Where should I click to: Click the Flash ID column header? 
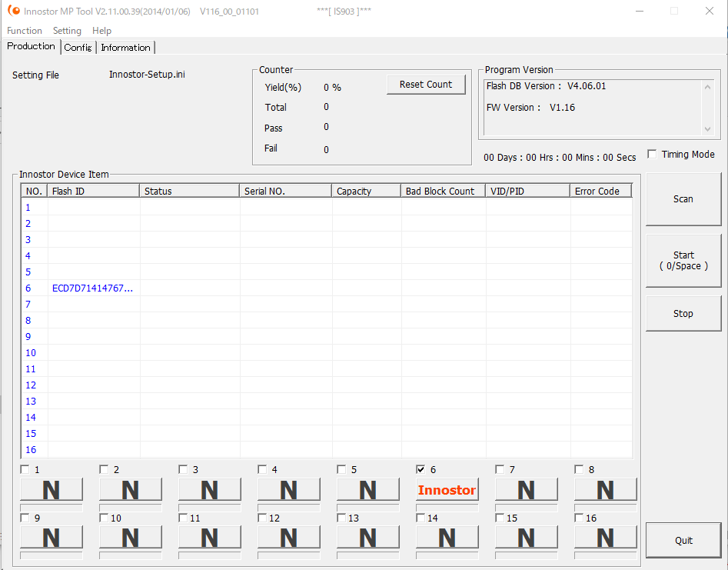(93, 191)
